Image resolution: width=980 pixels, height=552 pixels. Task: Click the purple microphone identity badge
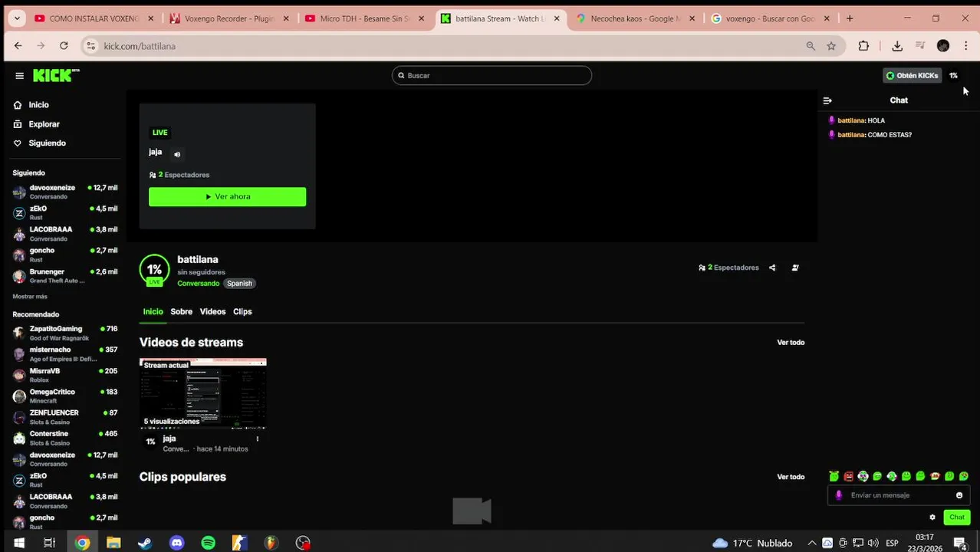pos(839,495)
